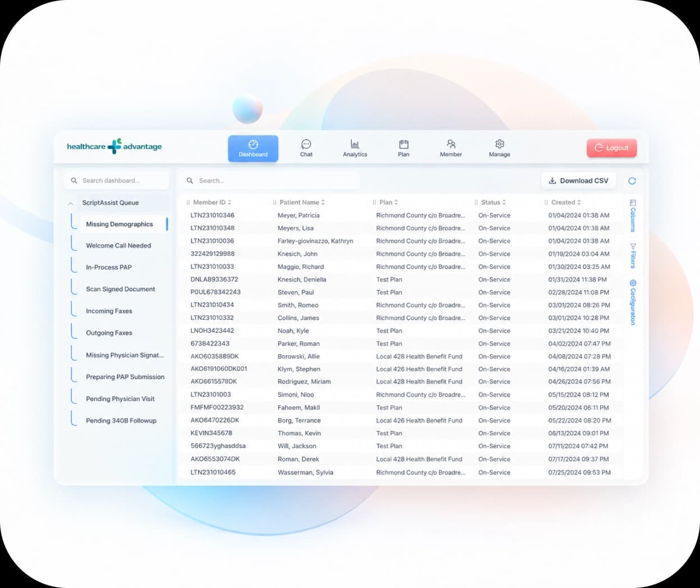This screenshot has width=700, height=588.
Task: Click the refresh icon beside Download CSV
Action: 632,181
